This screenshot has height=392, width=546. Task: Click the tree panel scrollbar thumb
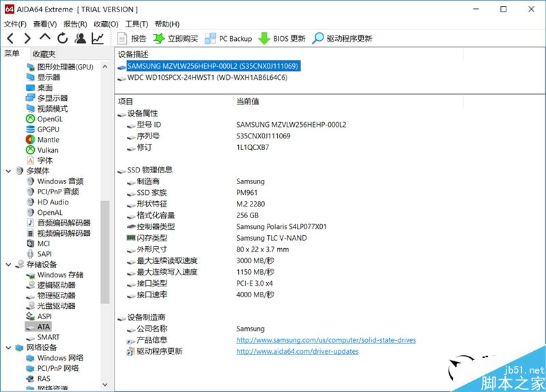(x=105, y=252)
